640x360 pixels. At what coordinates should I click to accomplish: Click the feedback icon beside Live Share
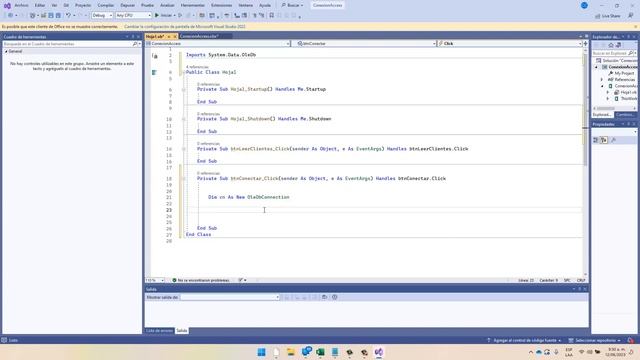click(x=631, y=16)
